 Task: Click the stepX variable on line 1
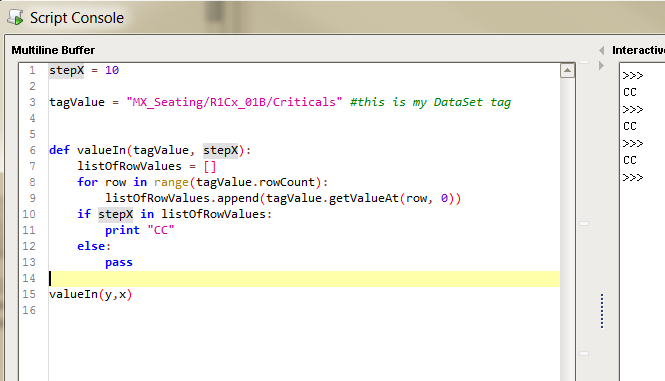(x=67, y=70)
